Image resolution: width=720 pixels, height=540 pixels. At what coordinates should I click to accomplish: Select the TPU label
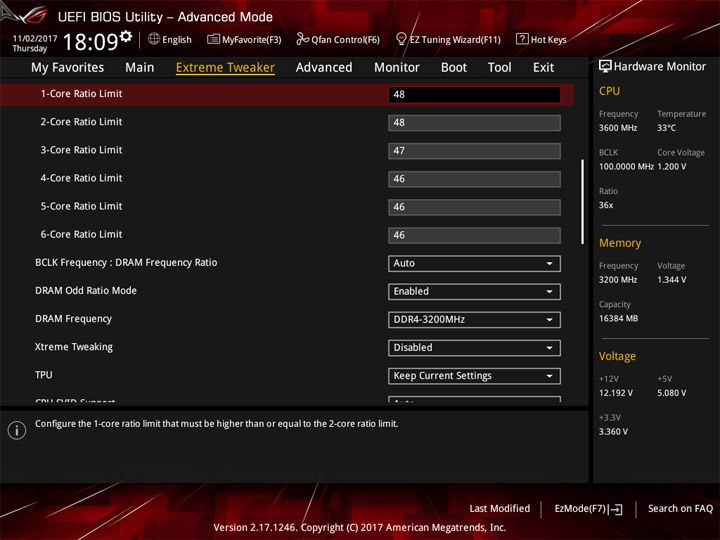44,375
